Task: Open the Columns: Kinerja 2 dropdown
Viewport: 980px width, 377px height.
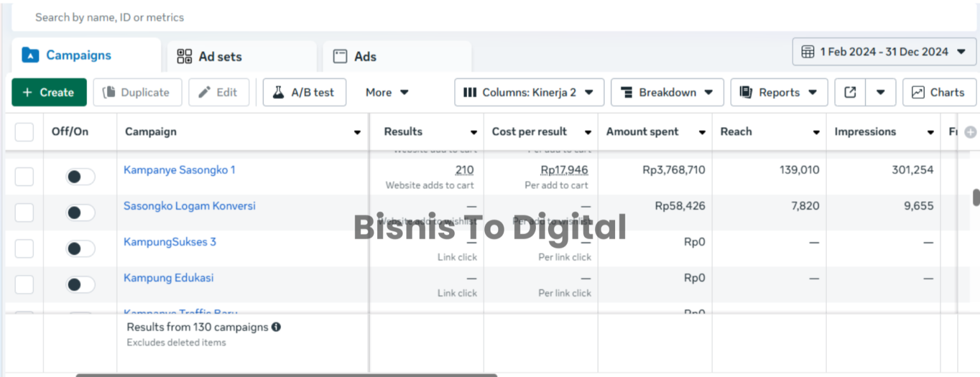Action: [x=529, y=92]
